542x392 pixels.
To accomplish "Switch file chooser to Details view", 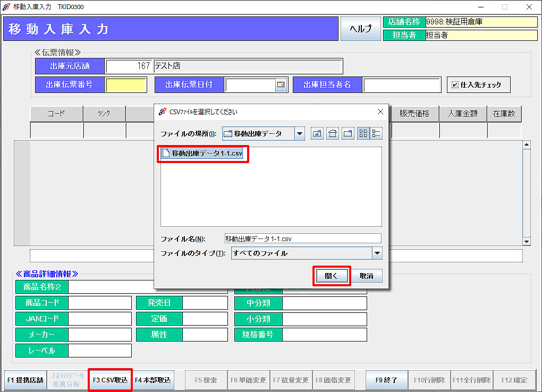I will pos(376,134).
